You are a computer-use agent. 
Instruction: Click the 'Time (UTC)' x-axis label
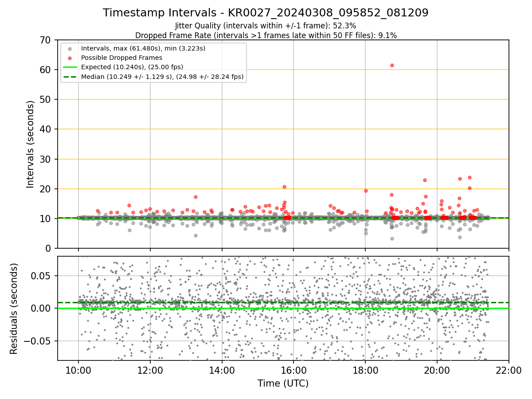pyautogui.click(x=283, y=383)
